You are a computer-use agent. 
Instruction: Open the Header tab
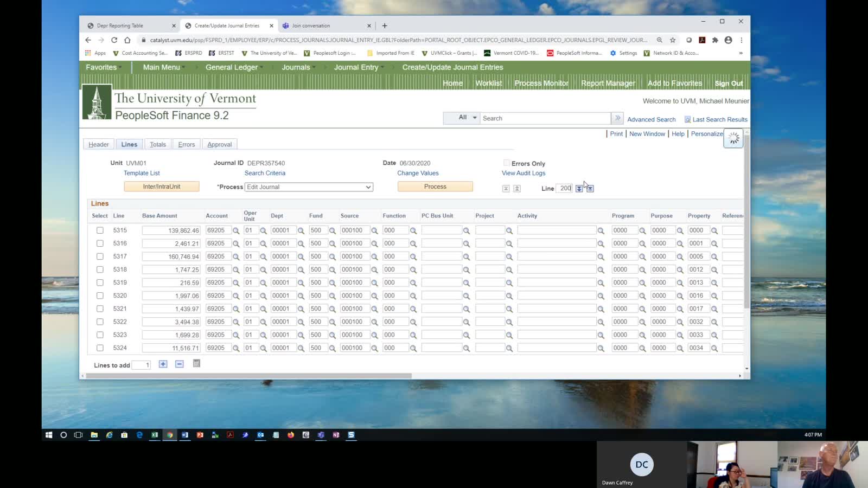tap(99, 145)
